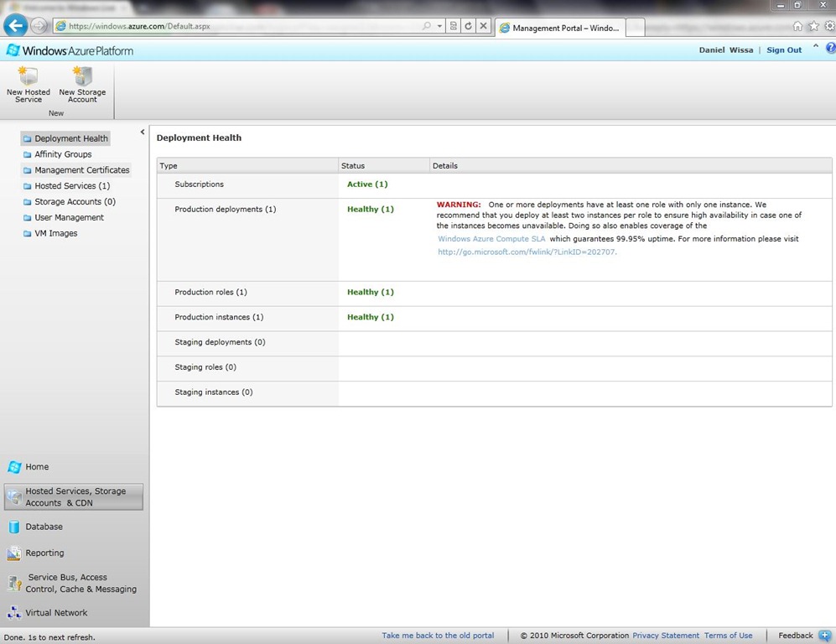
Task: Select Management Certificates in tree
Action: (81, 170)
